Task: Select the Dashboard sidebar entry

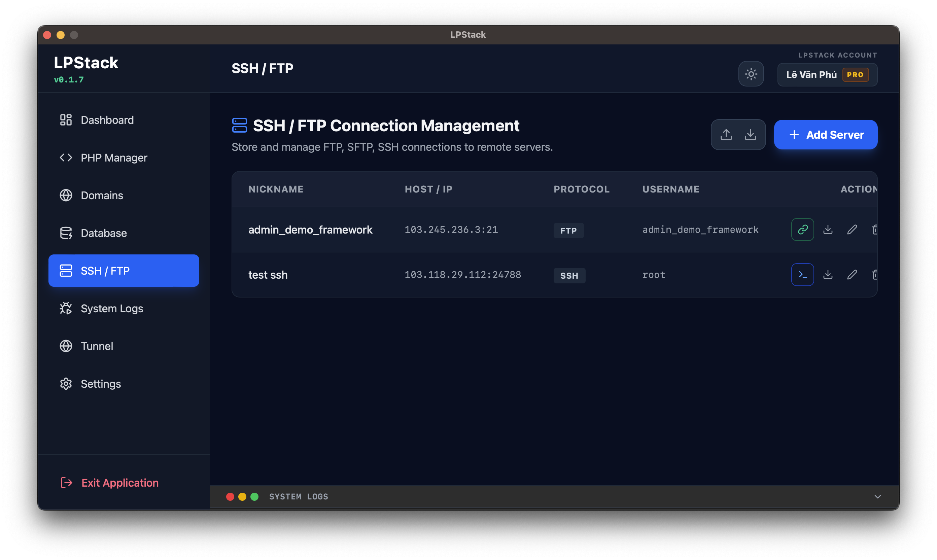Action: 107,119
